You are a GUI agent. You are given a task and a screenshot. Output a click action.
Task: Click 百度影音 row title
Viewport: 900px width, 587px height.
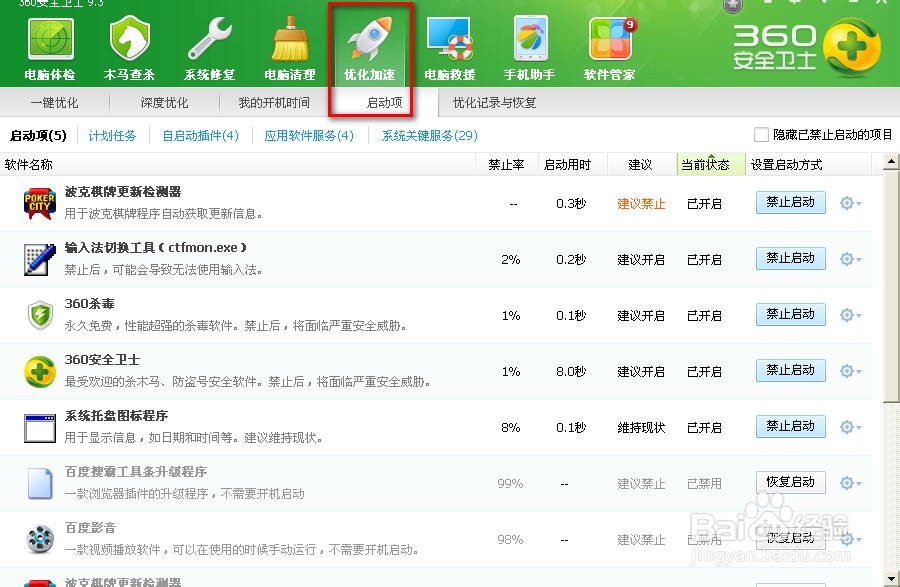coord(90,527)
